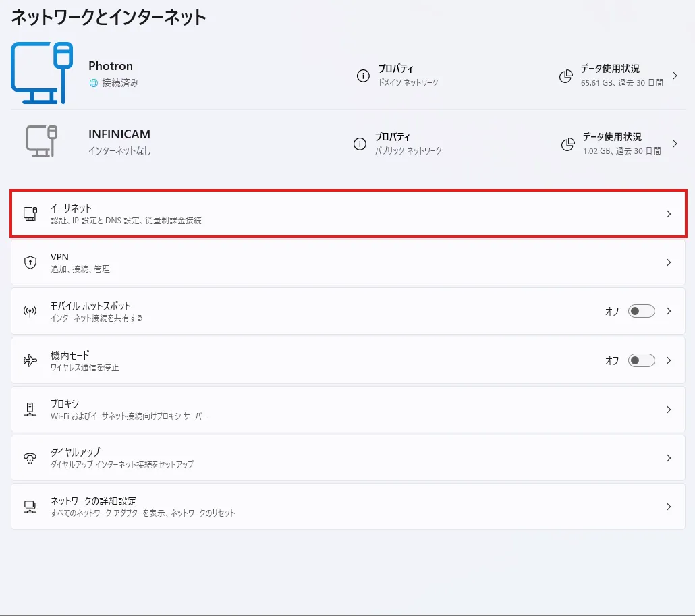
Task: Toggle the 機内モード switch
Action: [x=642, y=360]
